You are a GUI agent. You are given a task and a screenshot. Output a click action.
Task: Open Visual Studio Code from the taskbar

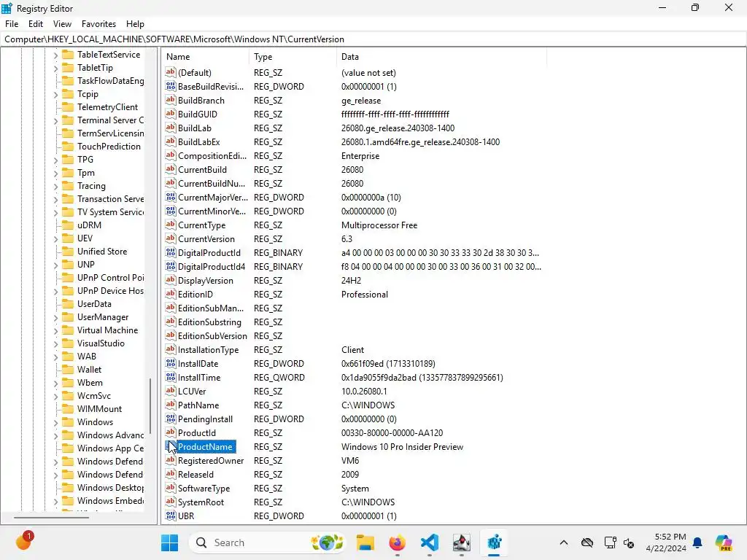pyautogui.click(x=429, y=542)
